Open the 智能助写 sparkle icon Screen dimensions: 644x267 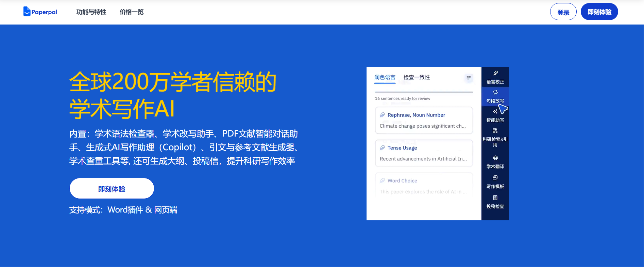pos(495,111)
